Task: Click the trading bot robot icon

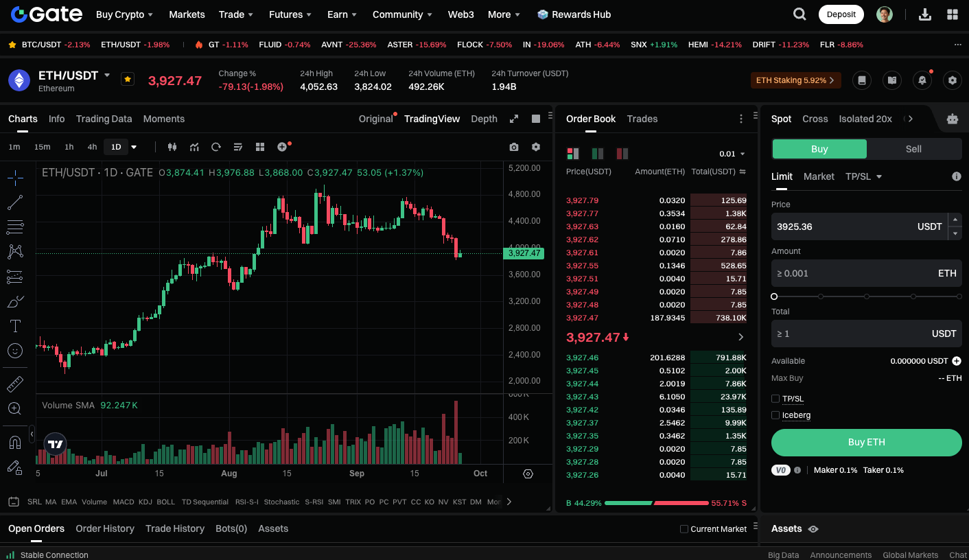Action: 953,119
